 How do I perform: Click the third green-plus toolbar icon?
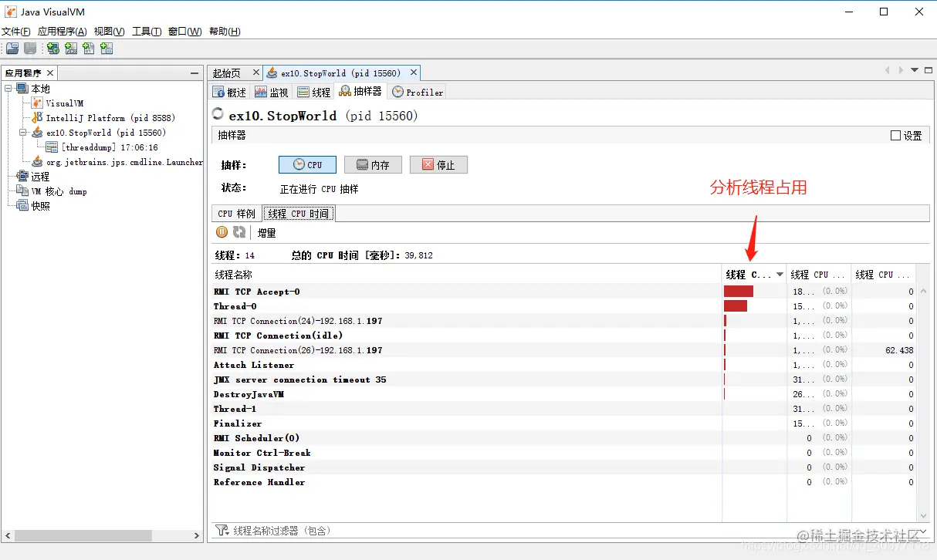click(89, 49)
